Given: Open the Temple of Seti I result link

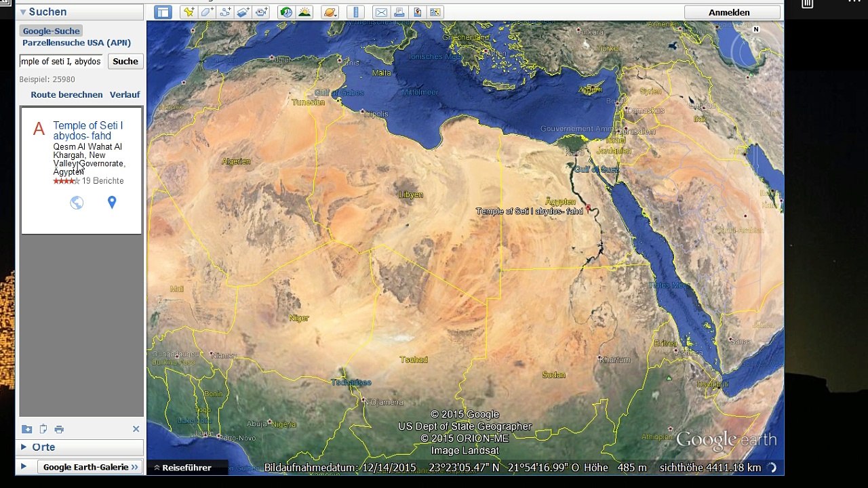Looking at the screenshot, I should pos(88,130).
